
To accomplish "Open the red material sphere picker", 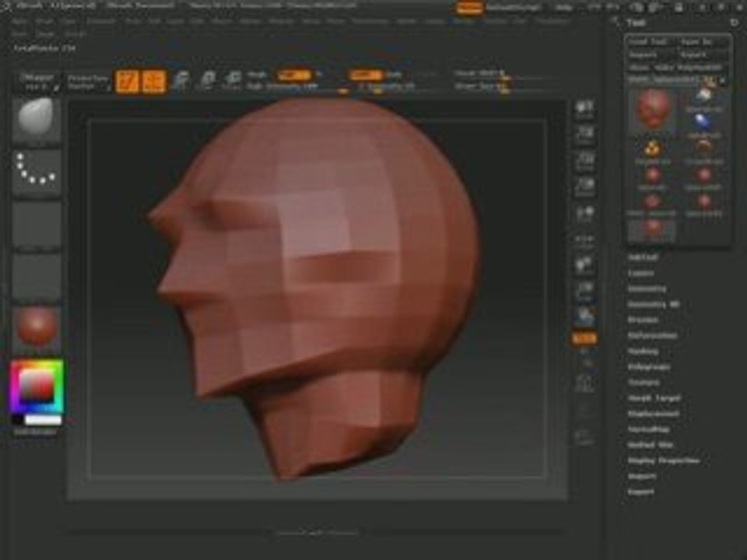I will [37, 328].
